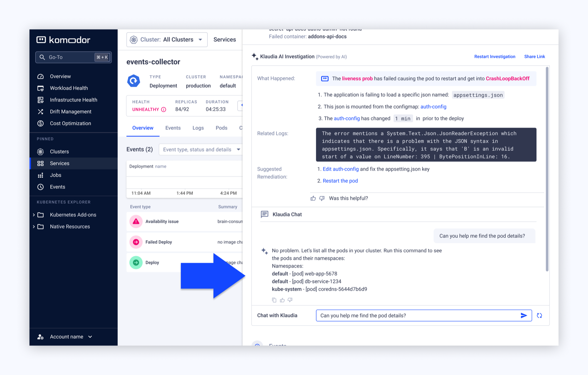Expand Kubernetes Add-ons tree node
The width and height of the screenshot is (588, 375).
pos(34,215)
